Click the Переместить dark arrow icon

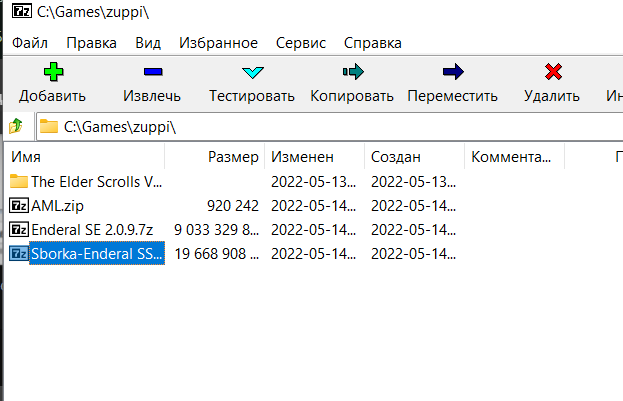[x=453, y=72]
